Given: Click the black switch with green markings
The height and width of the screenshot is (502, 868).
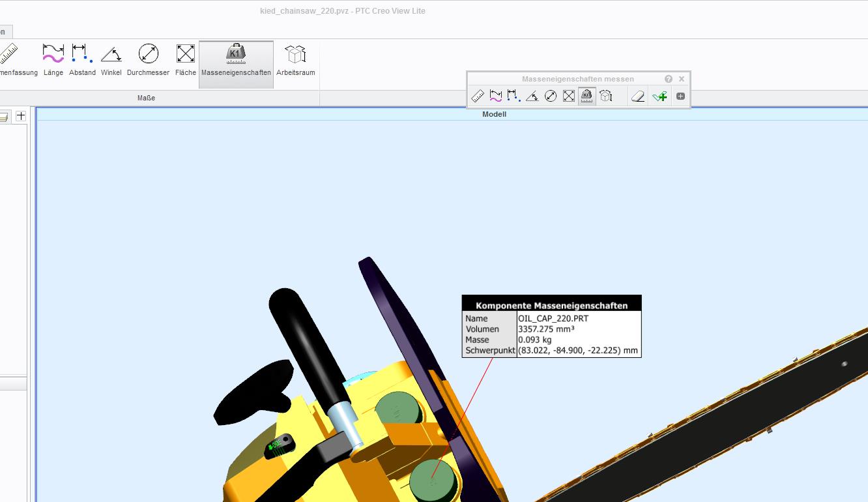Looking at the screenshot, I should click(280, 445).
